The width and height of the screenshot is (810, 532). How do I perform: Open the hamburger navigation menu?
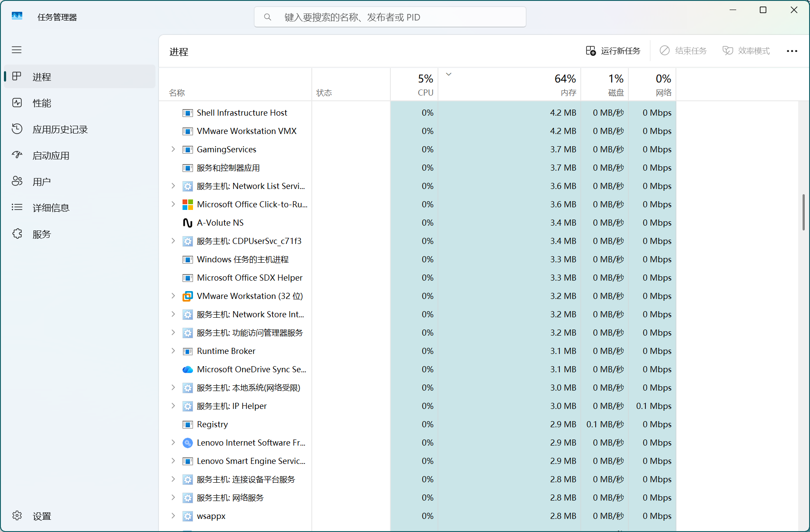pyautogui.click(x=17, y=50)
